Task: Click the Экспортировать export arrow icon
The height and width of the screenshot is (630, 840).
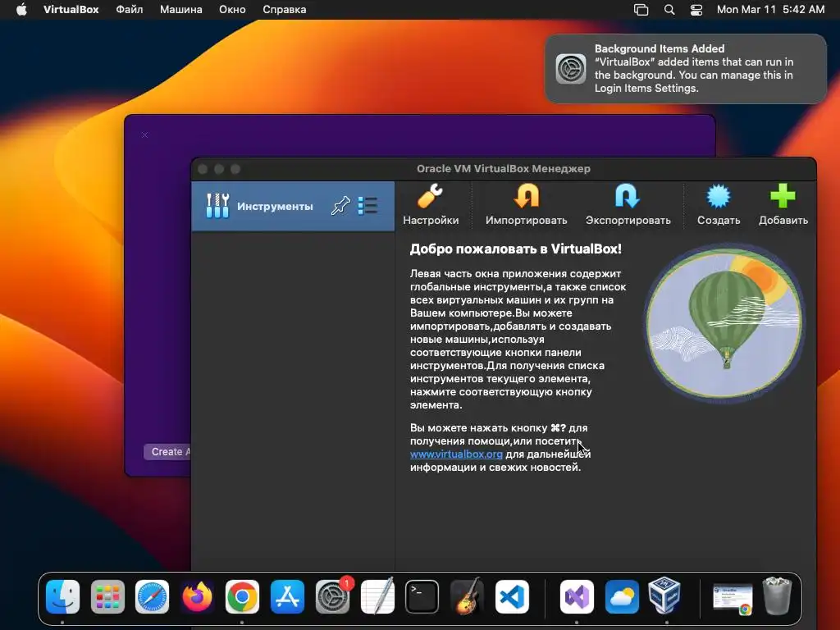Action: [x=628, y=196]
